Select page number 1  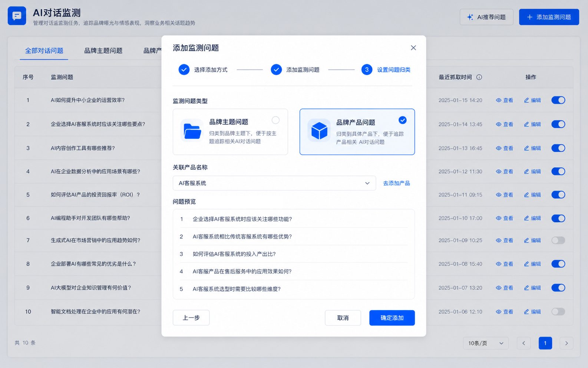545,343
